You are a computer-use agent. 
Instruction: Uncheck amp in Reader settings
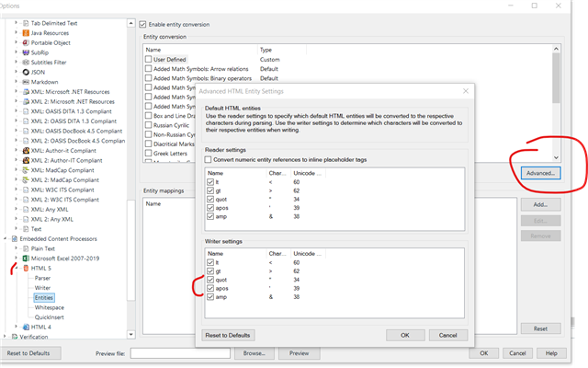point(210,217)
